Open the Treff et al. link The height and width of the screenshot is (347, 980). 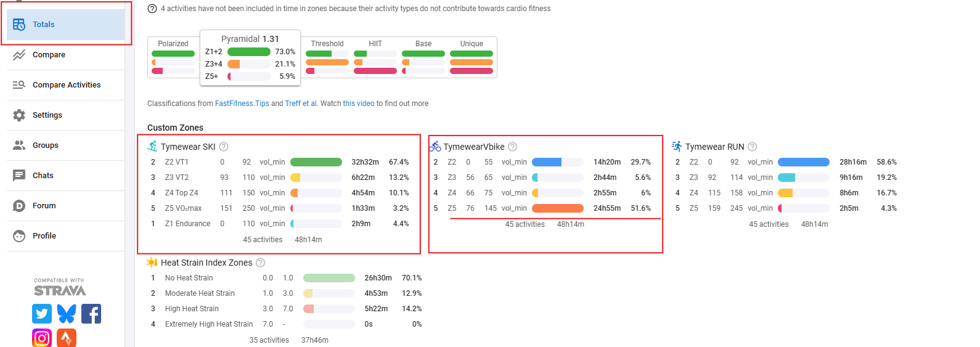click(x=301, y=104)
